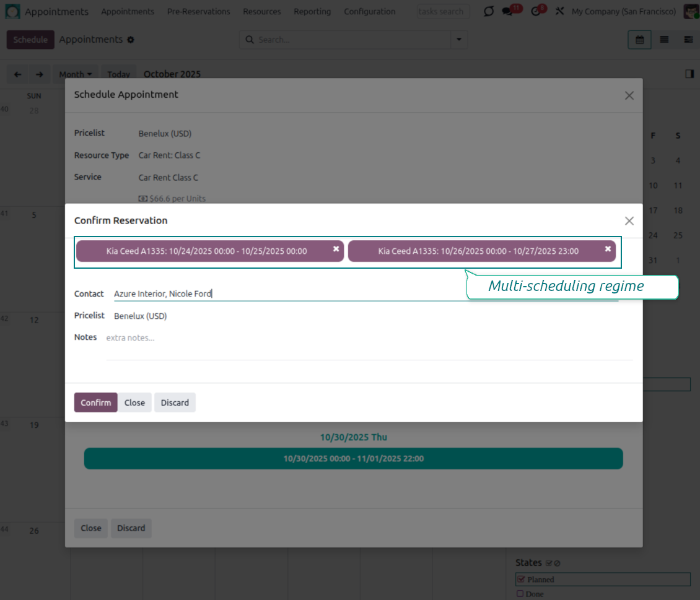Switch to calendar view icon

[639, 40]
